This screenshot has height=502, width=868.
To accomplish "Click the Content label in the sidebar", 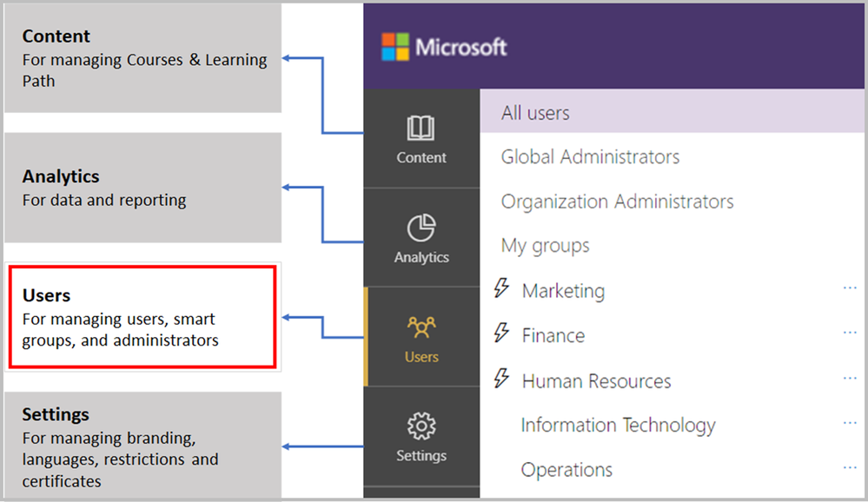I will 421,158.
